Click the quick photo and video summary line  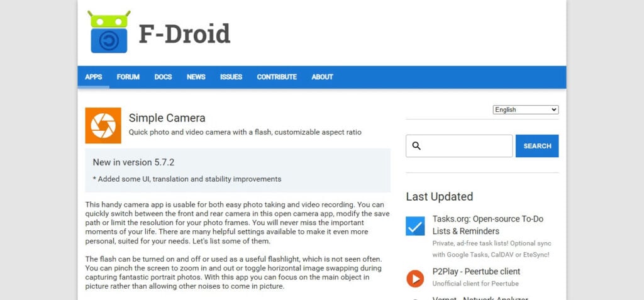point(245,132)
